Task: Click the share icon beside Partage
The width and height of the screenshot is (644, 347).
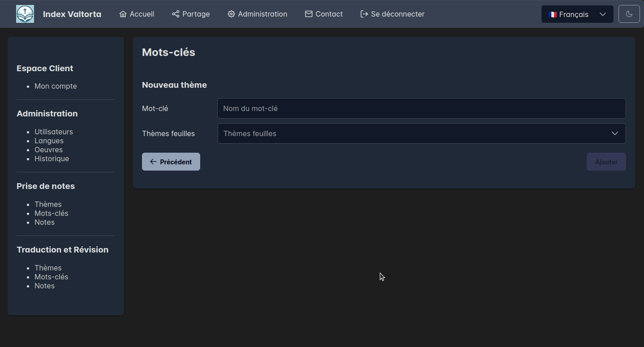Action: pyautogui.click(x=176, y=14)
